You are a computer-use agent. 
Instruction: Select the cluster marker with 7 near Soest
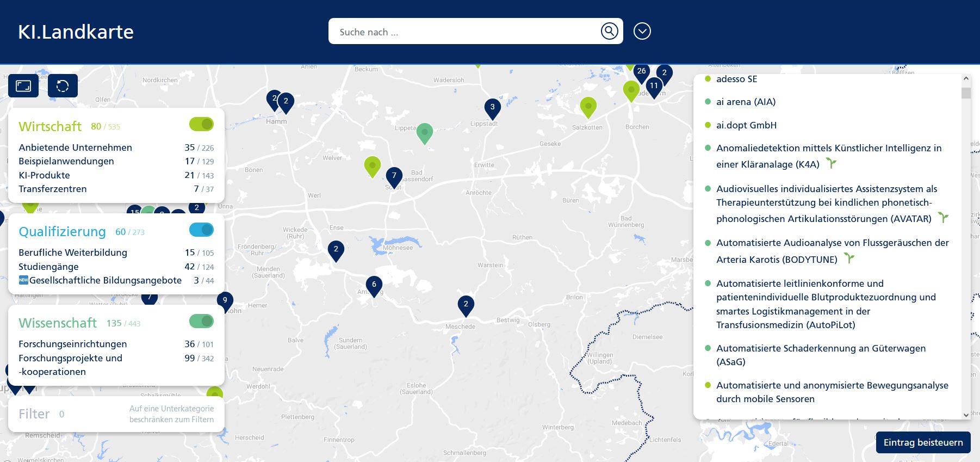click(394, 176)
